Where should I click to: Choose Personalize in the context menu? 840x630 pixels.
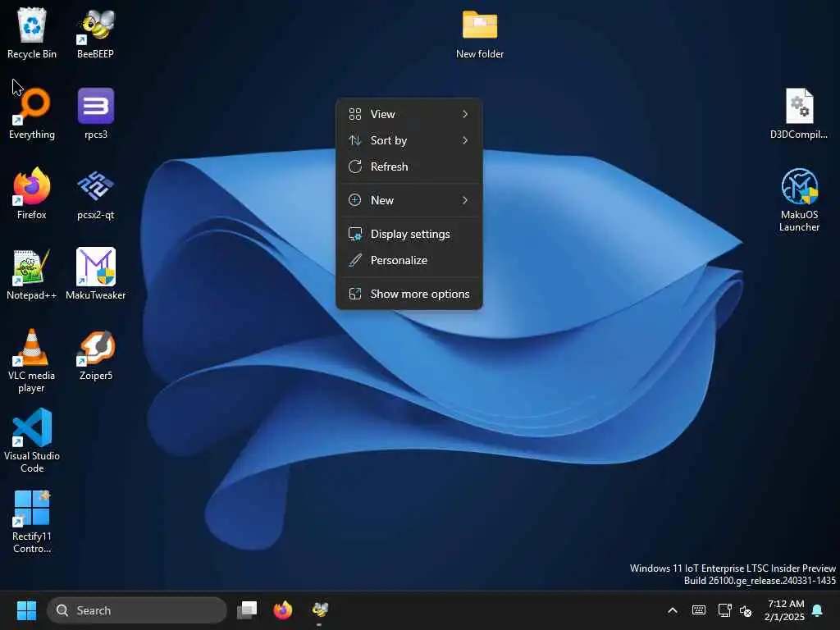tap(409, 260)
